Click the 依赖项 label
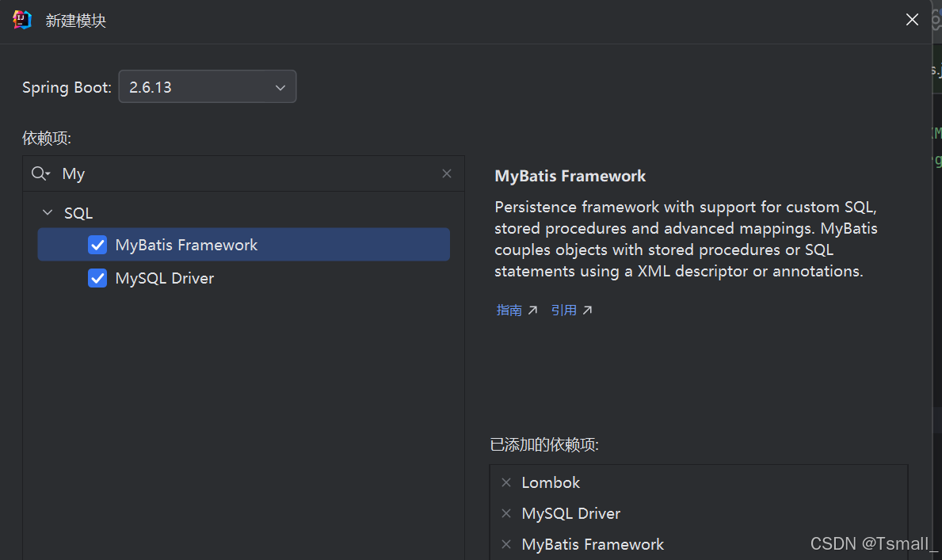 (x=47, y=138)
